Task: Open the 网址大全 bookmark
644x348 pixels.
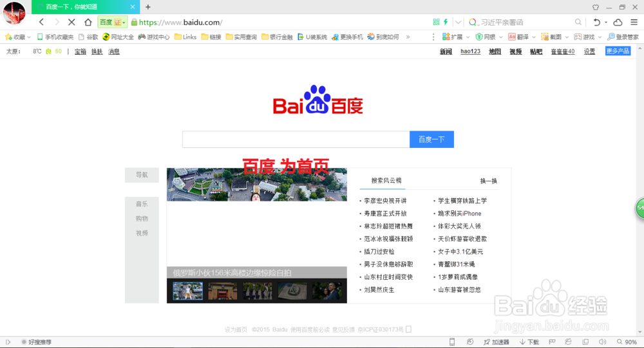Action: 118,37
